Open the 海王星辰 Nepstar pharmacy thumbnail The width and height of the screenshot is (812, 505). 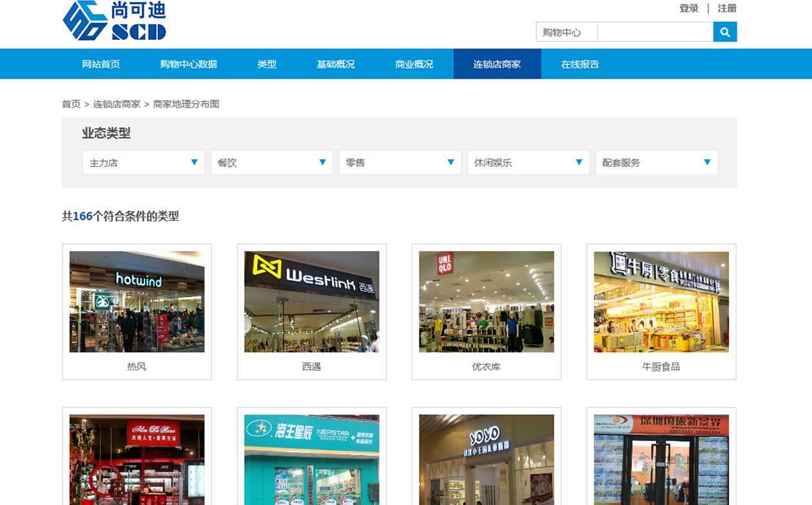pos(311,460)
